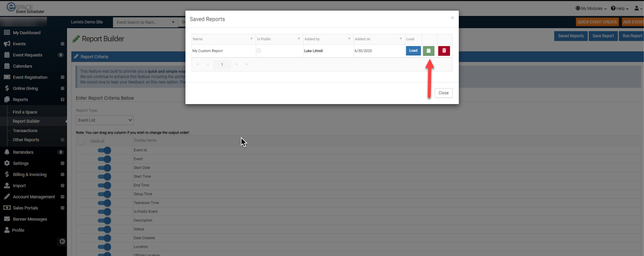Expand the My Modules dropdown

591,8
